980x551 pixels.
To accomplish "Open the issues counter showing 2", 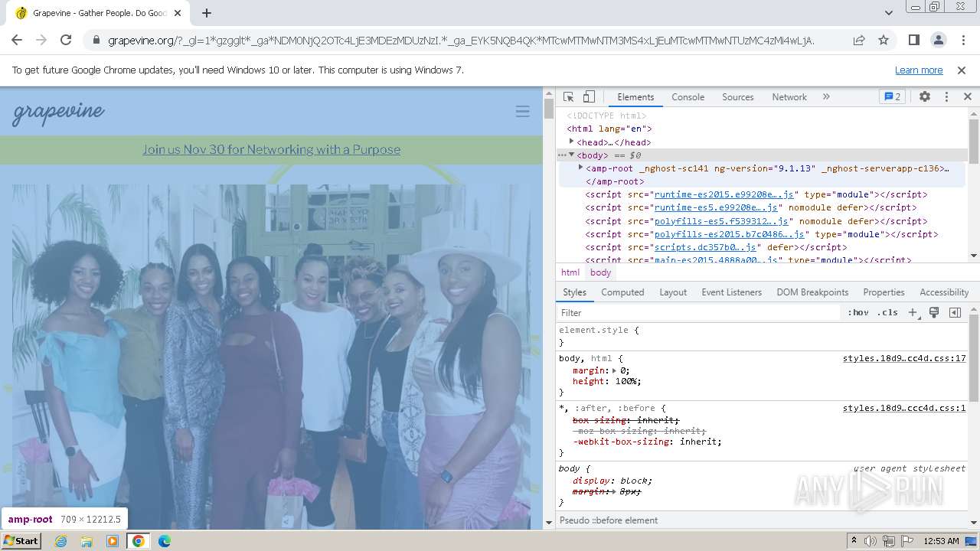I will tap(893, 97).
